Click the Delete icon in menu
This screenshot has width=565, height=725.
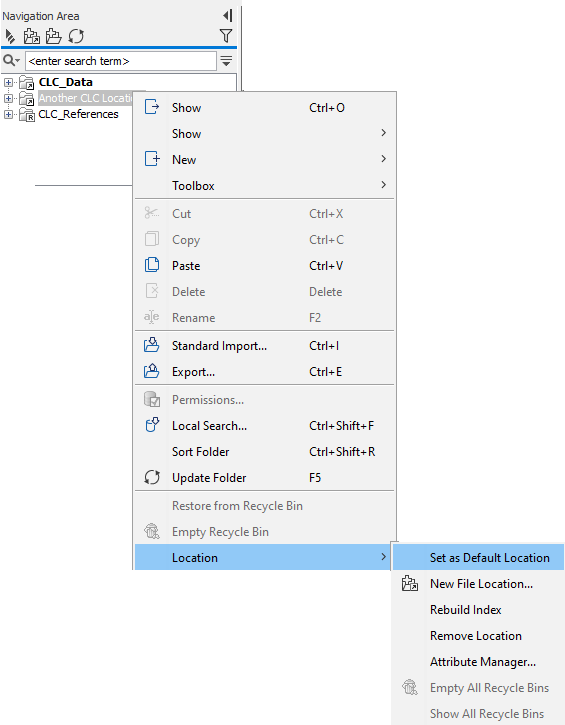pos(152,291)
